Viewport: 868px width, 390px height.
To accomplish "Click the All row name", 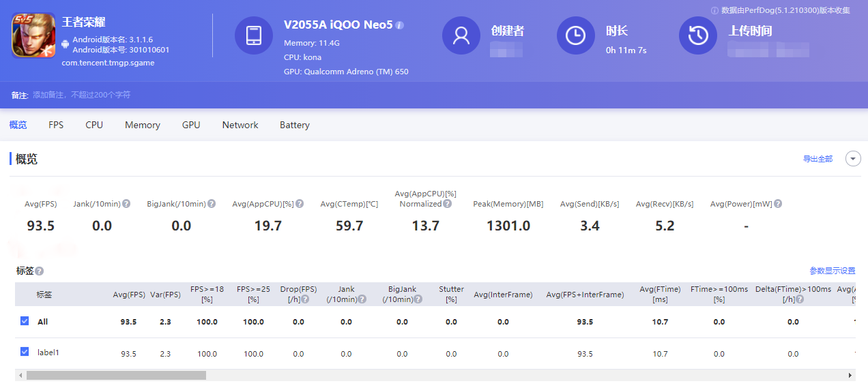I will click(x=42, y=321).
